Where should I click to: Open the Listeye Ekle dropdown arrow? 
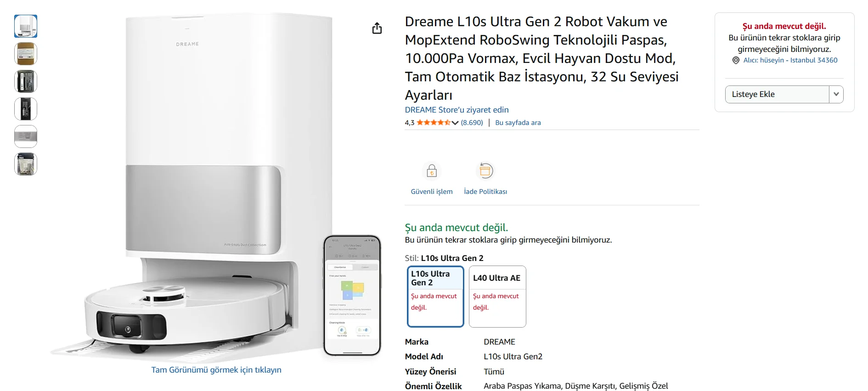click(836, 94)
